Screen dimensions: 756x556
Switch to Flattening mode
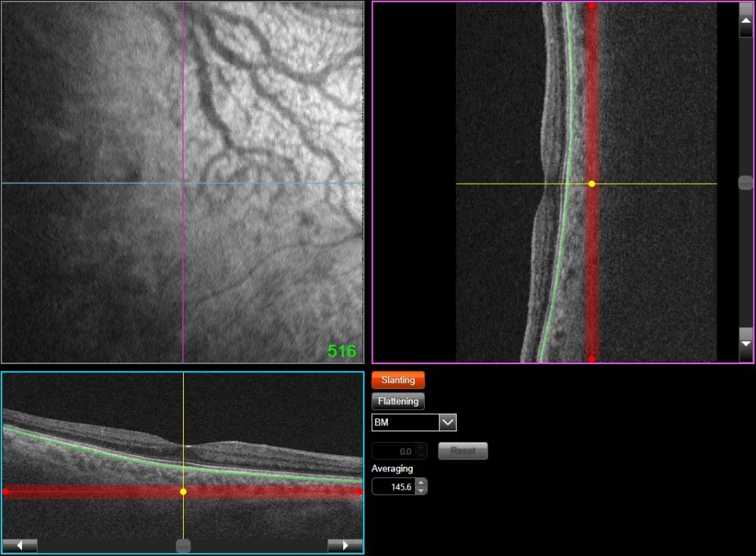398,401
